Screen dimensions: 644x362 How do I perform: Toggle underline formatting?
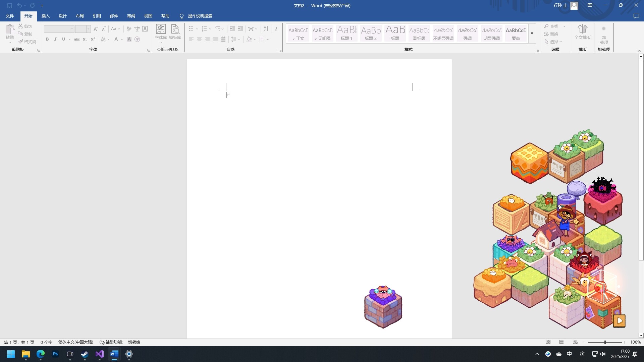click(x=63, y=39)
